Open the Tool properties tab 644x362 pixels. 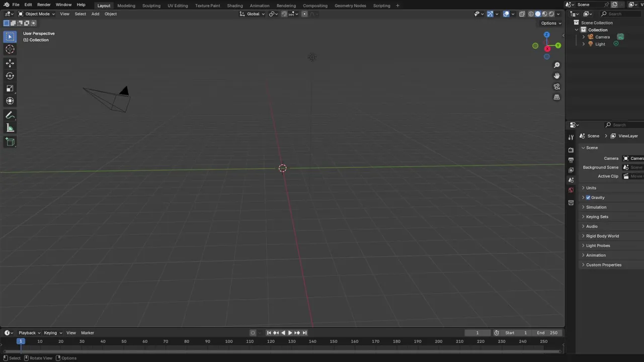click(571, 137)
